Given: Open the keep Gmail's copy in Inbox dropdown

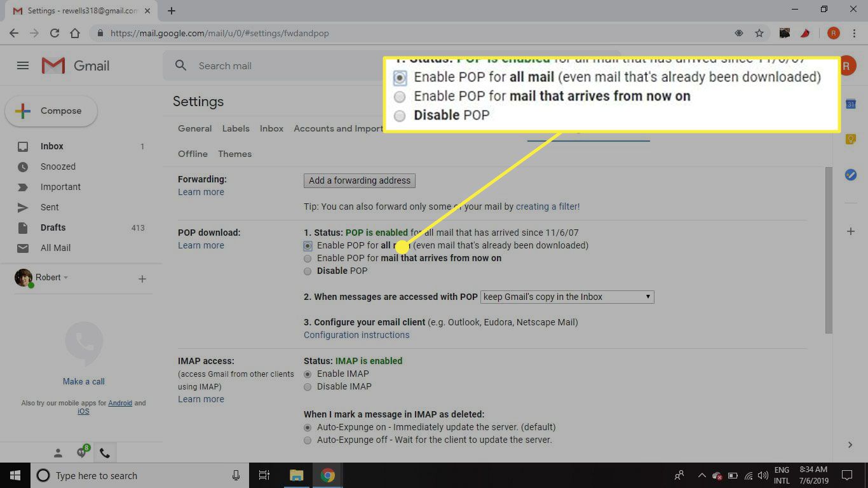Looking at the screenshot, I should [x=567, y=297].
